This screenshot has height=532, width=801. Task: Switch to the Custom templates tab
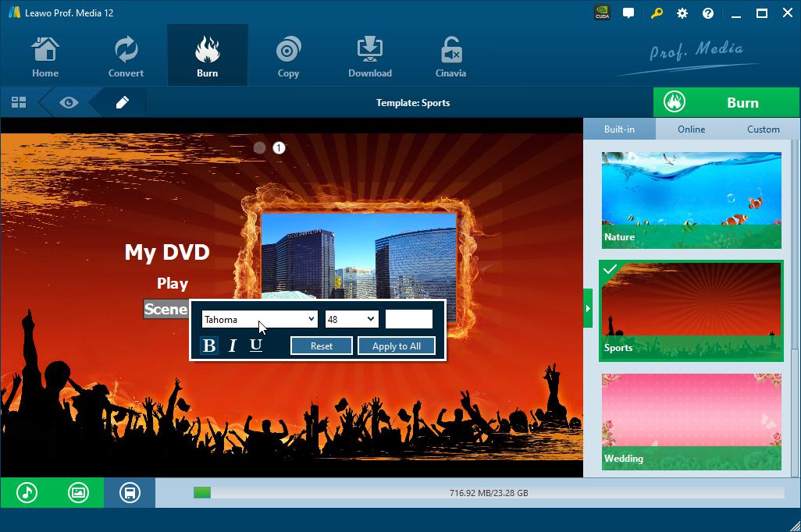764,129
